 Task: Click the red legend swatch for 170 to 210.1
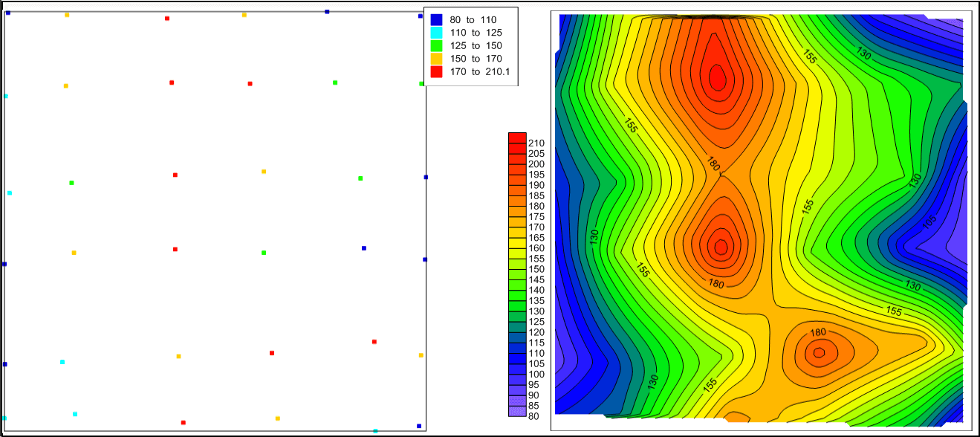coord(437,72)
